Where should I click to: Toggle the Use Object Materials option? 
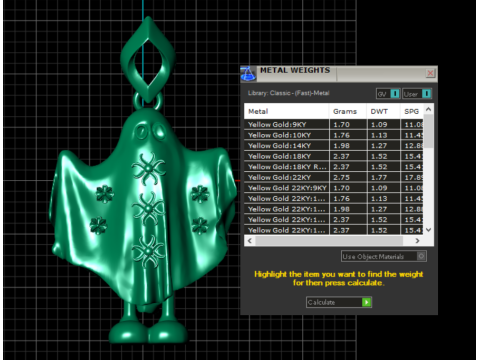pyautogui.click(x=384, y=256)
